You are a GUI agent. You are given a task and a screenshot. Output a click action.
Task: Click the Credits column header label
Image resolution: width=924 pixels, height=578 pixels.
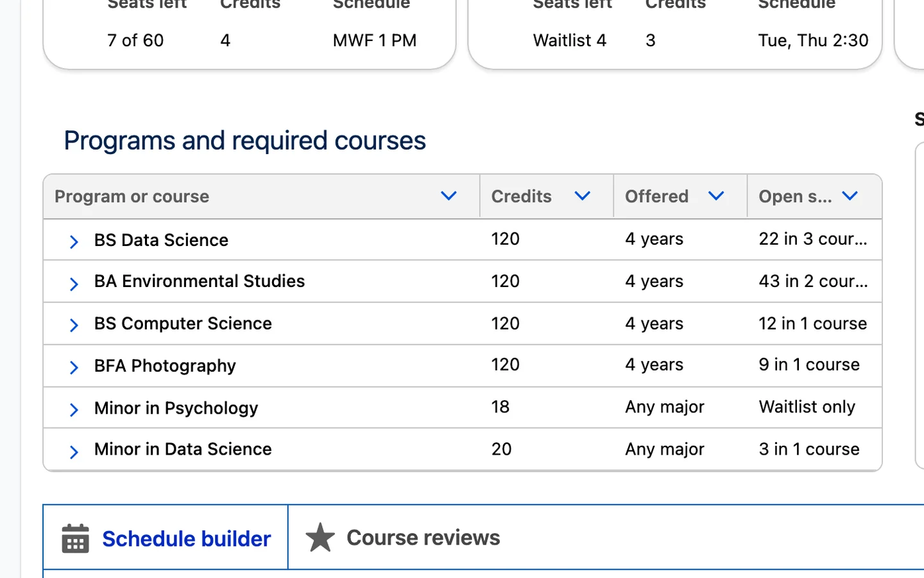tap(522, 197)
